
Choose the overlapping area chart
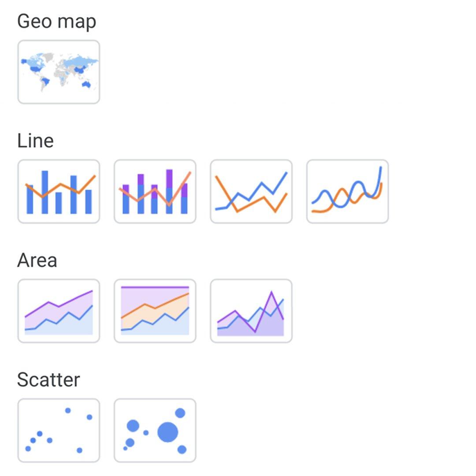click(x=251, y=311)
